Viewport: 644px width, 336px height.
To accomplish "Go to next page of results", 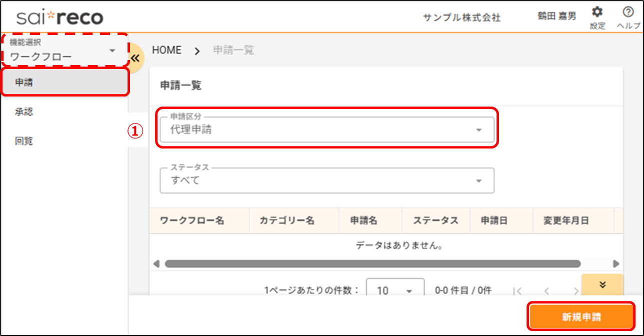I will [575, 290].
